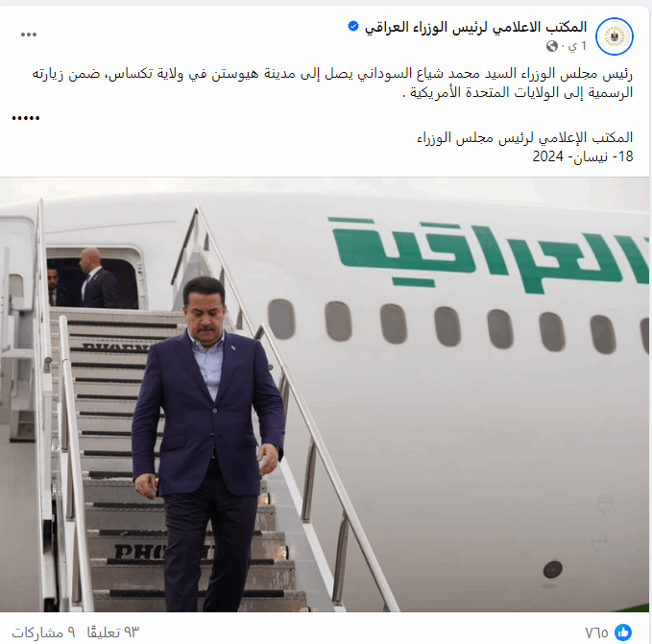View the 9 shares count
This screenshot has height=644, width=652.
(43, 632)
